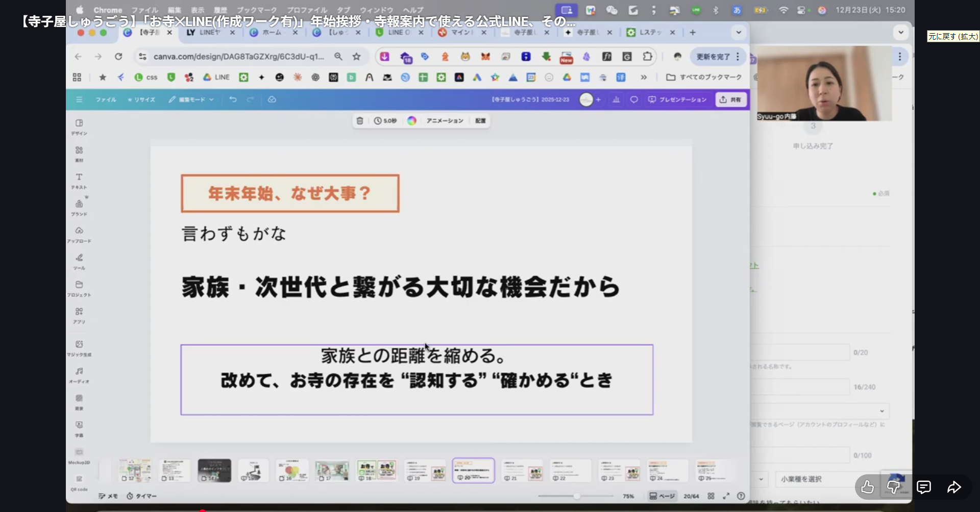This screenshot has height=512, width=980.
Task: Toggle grid view of all pages
Action: click(x=711, y=496)
